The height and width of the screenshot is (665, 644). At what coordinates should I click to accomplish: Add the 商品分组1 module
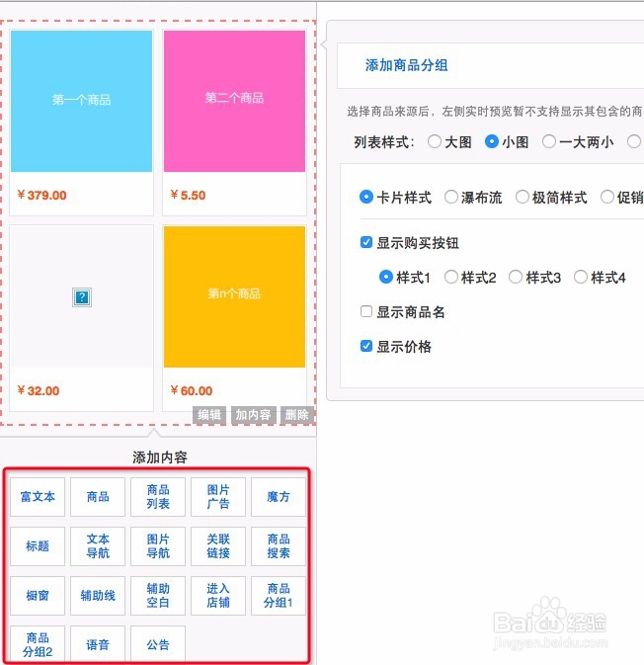(279, 596)
